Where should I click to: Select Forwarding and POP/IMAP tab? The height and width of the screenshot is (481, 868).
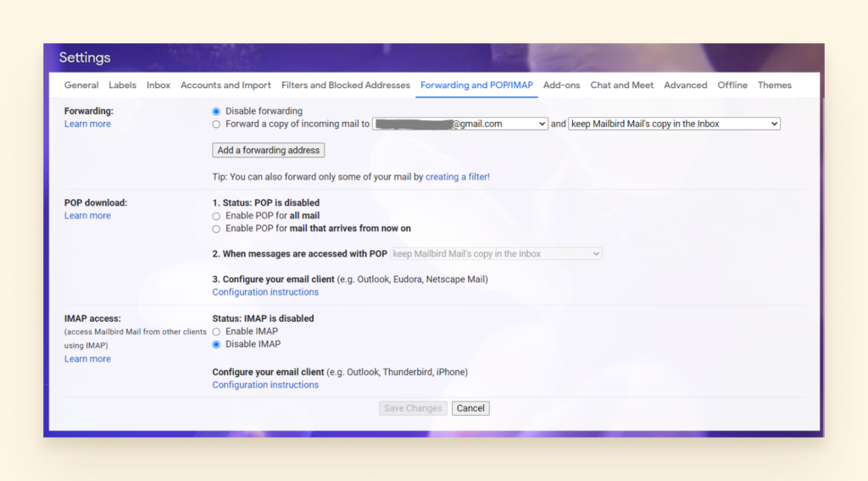[476, 86]
